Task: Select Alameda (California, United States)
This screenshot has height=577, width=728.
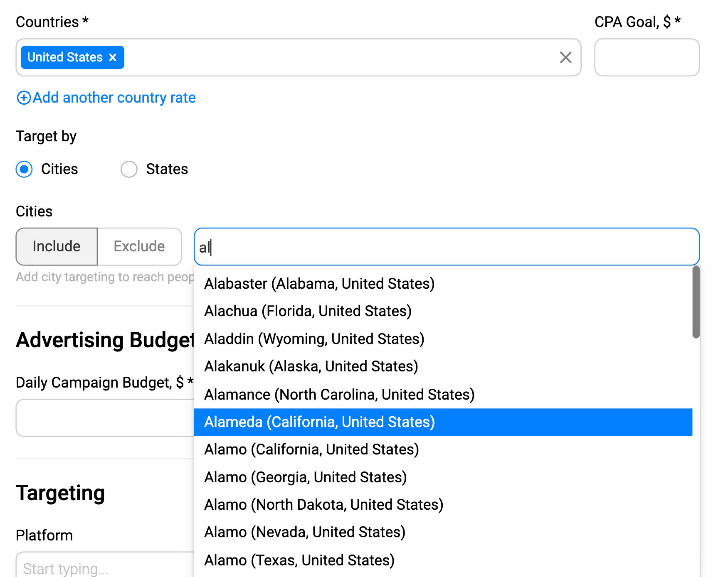Action: [x=319, y=422]
